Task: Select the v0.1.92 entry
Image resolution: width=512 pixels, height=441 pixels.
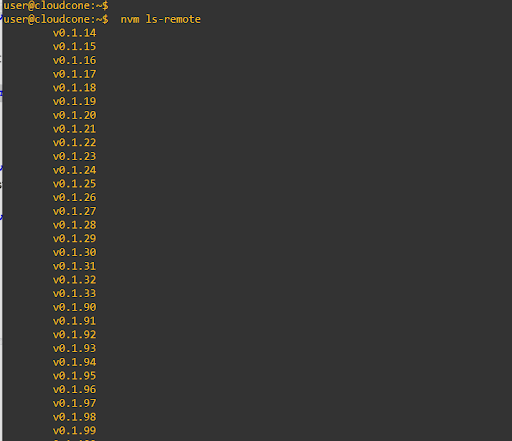Action: (74, 335)
